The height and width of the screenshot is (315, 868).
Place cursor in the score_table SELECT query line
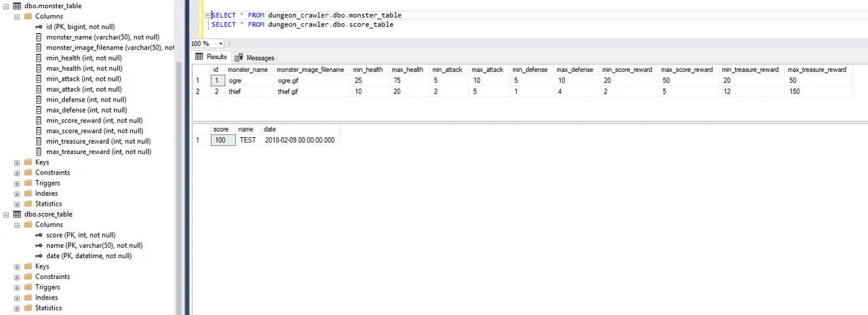302,24
